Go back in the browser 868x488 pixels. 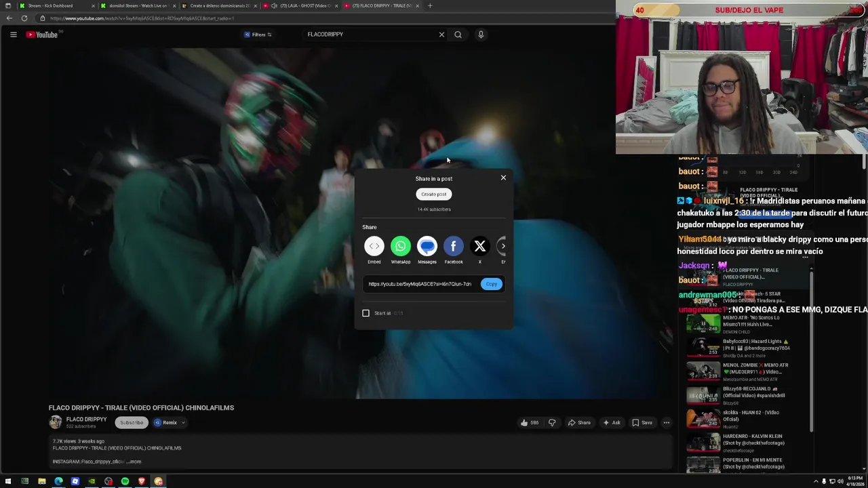tap(9, 18)
